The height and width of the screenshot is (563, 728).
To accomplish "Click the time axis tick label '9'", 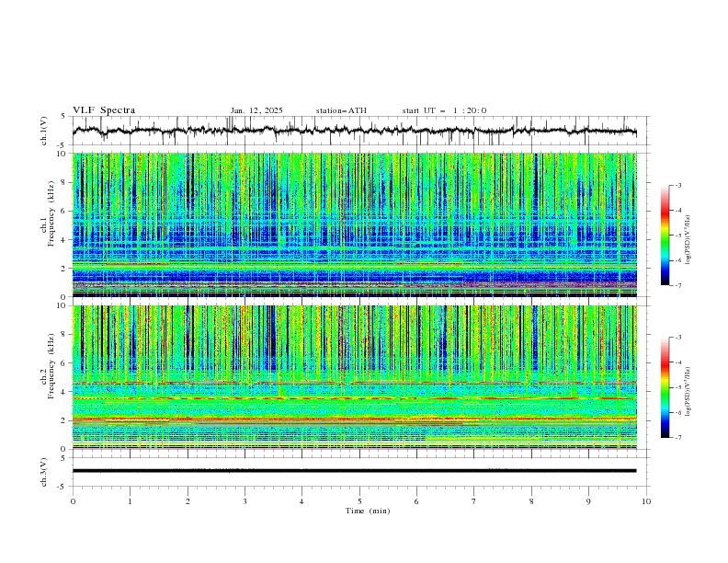I will (588, 501).
